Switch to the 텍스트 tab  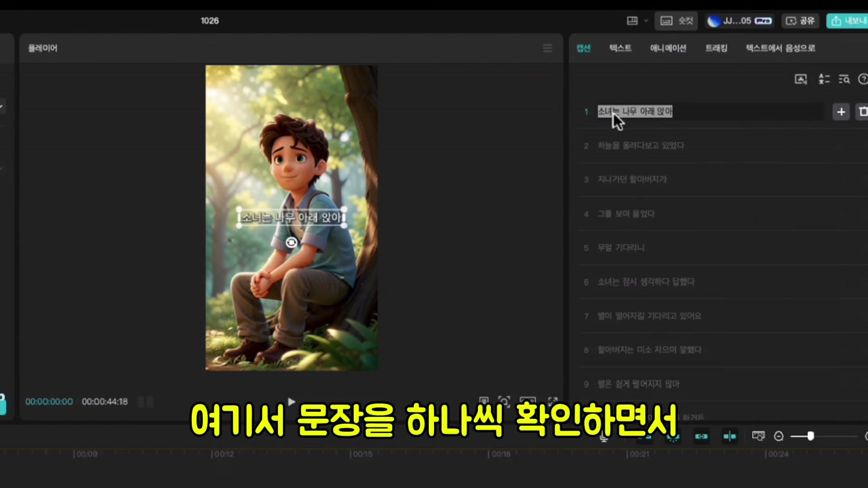coord(620,48)
